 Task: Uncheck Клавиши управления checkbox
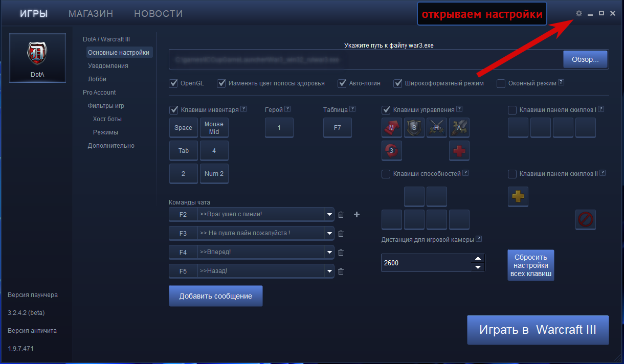(x=386, y=109)
